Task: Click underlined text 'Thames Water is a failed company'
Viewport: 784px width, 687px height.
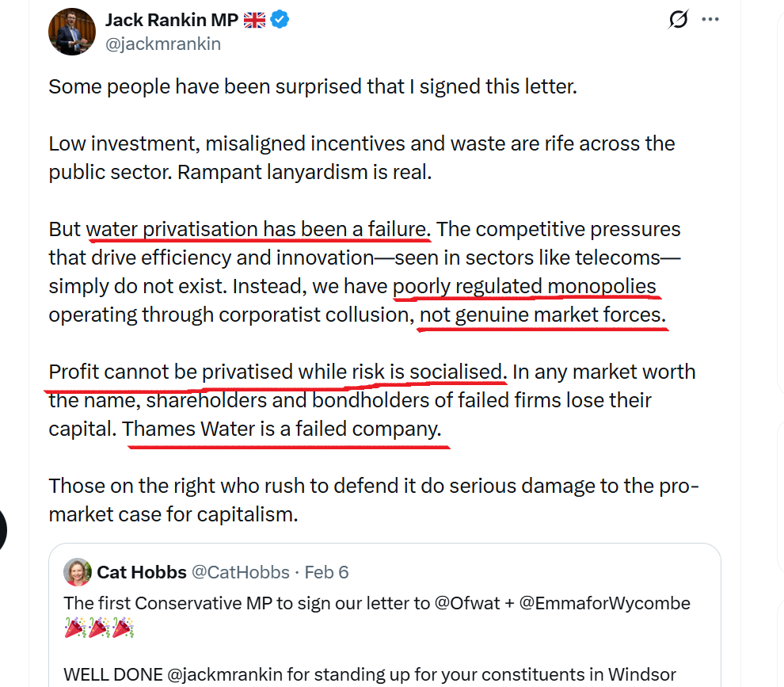Action: 282,429
